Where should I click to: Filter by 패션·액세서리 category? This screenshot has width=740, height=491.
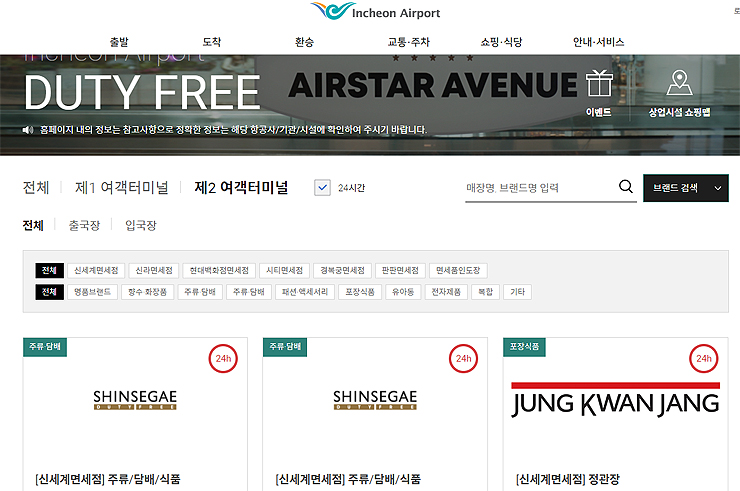(x=305, y=292)
